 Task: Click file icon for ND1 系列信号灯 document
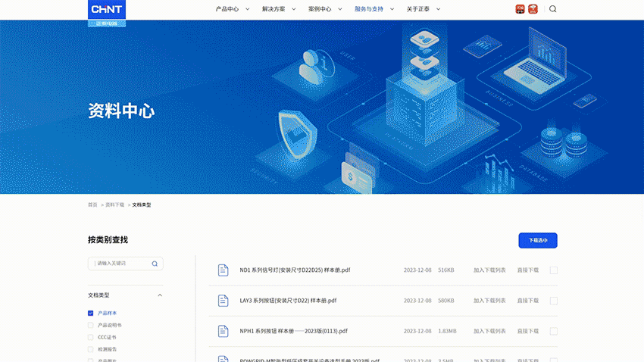pos(223,270)
